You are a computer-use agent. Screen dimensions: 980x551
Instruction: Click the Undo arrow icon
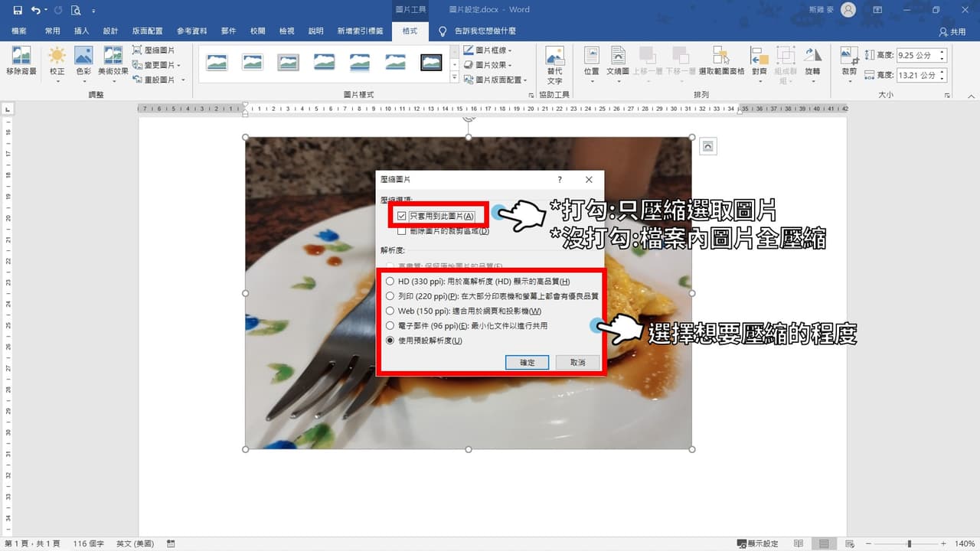pyautogui.click(x=35, y=10)
